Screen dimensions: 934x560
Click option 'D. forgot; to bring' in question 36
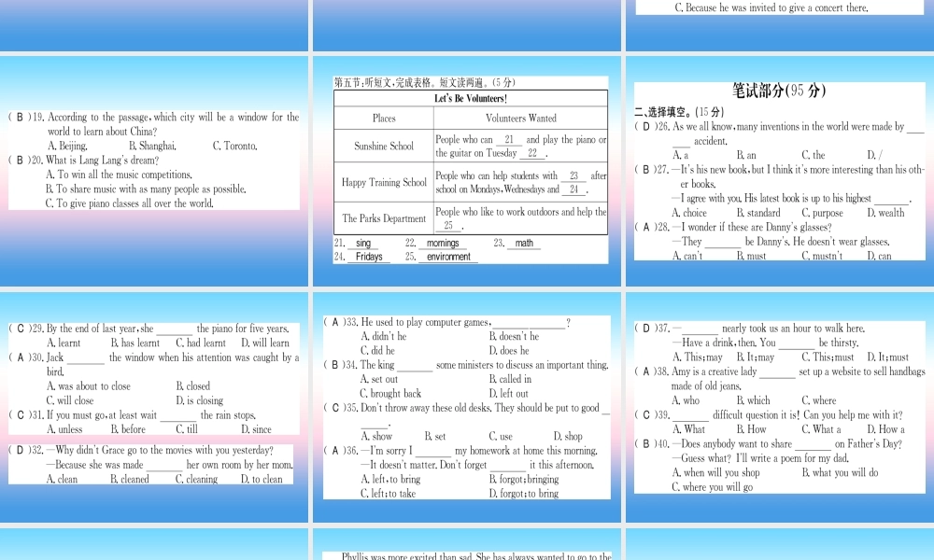pyautogui.click(x=524, y=494)
